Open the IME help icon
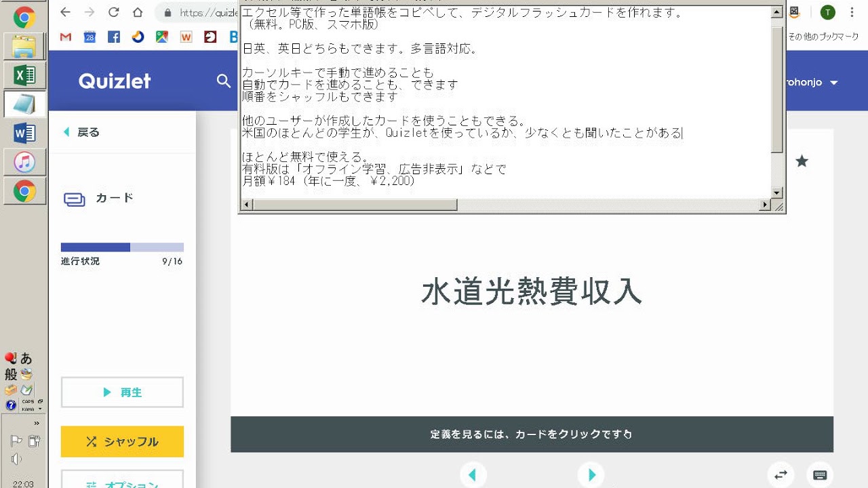Viewport: 868px width, 488px height. coord(11,405)
